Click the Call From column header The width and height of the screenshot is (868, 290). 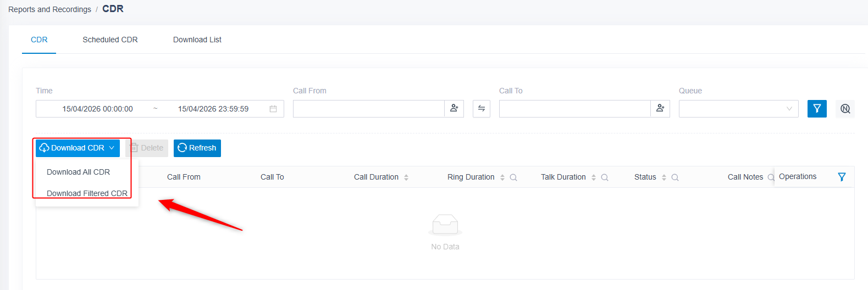184,177
